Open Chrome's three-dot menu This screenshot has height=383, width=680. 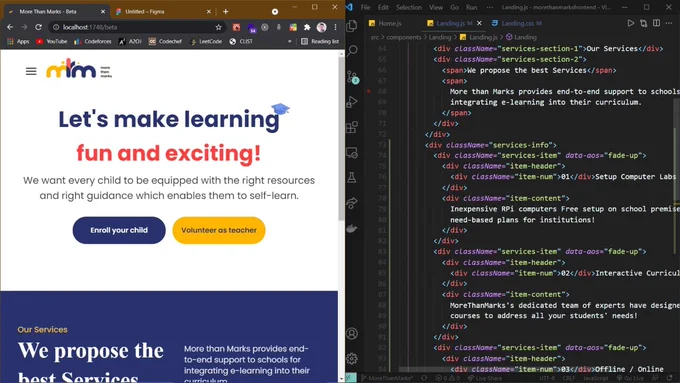(335, 27)
